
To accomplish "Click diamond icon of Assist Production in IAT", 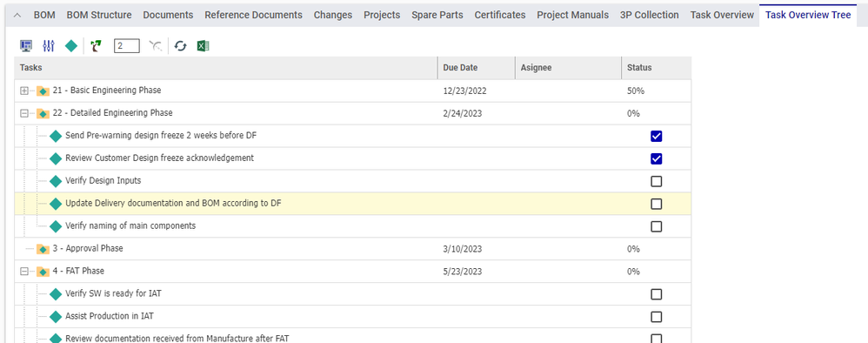I will (56, 317).
